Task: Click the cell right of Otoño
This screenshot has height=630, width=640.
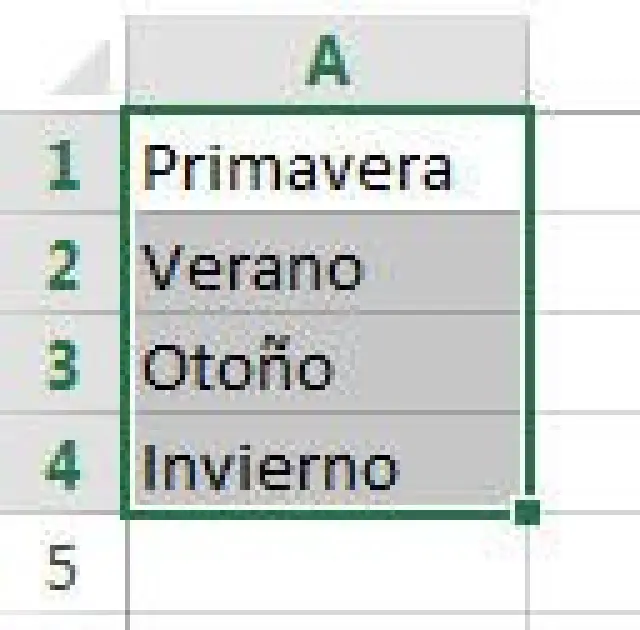Action: 587,363
